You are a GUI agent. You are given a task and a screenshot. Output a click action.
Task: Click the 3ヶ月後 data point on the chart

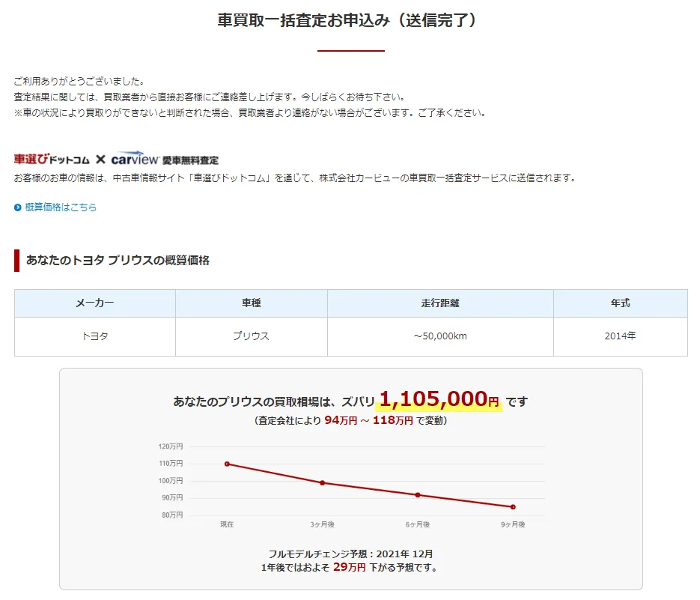coord(323,483)
